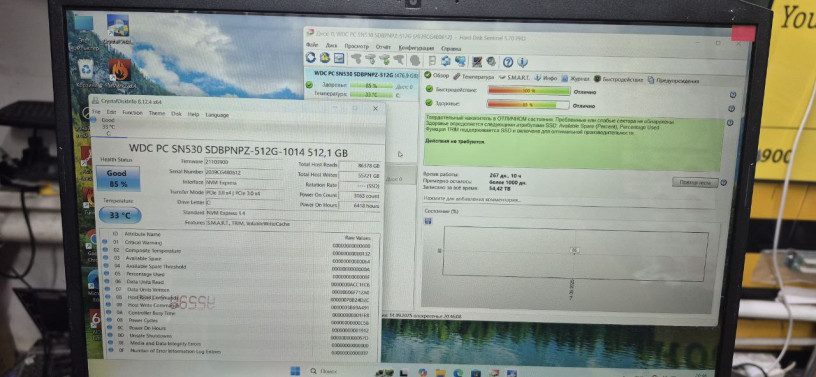
Task: Click the Good 85 % health status button
Action: [117, 178]
